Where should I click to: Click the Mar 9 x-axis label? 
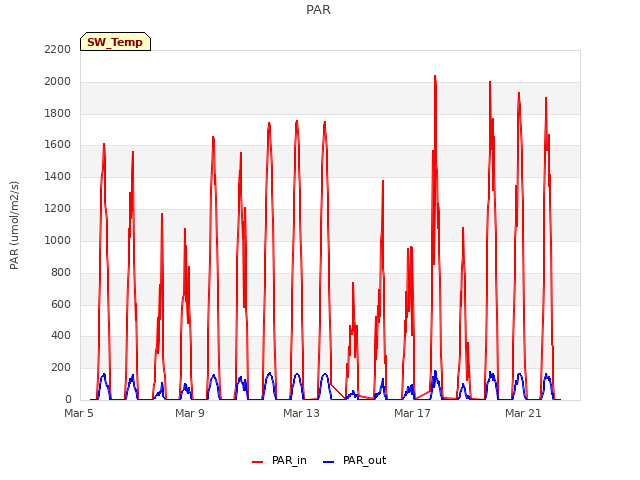(190, 413)
